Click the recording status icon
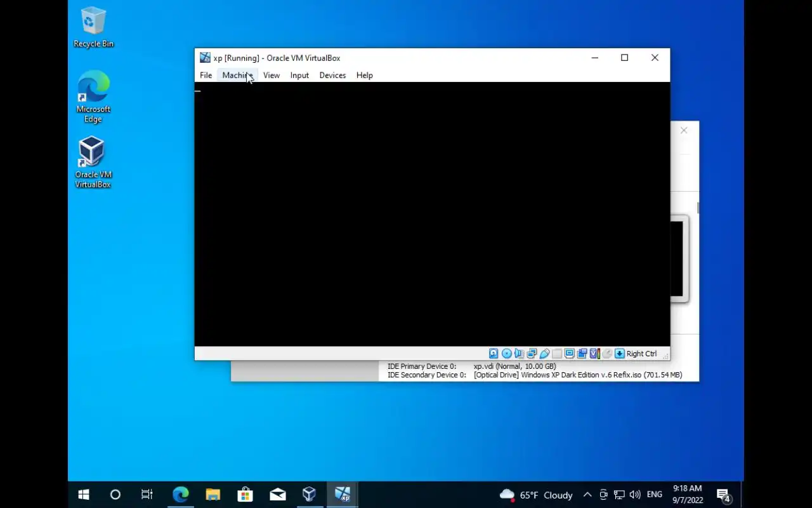 (582, 354)
